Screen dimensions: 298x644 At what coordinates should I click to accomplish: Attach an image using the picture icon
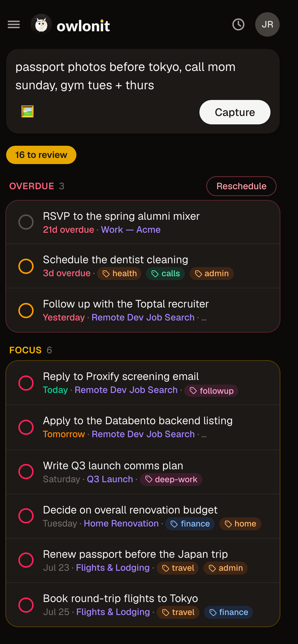tap(28, 111)
